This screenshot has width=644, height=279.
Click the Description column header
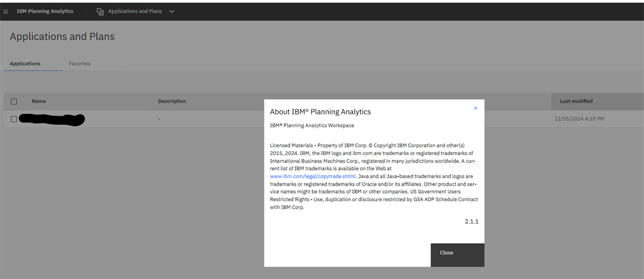pos(172,101)
